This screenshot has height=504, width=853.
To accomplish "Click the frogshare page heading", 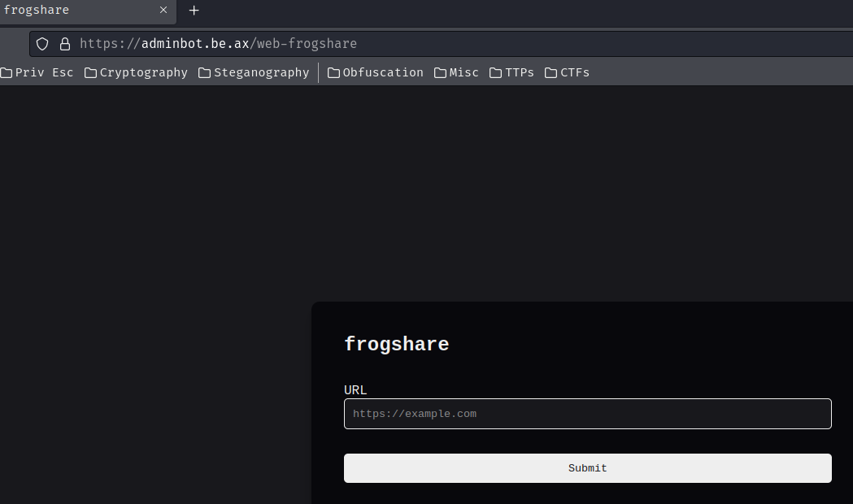I will tap(397, 344).
